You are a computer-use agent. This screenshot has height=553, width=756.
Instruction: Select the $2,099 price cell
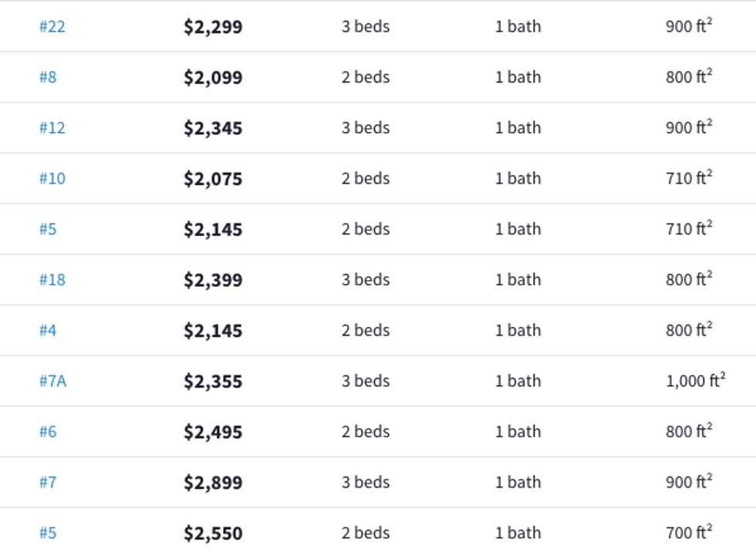[x=213, y=78]
